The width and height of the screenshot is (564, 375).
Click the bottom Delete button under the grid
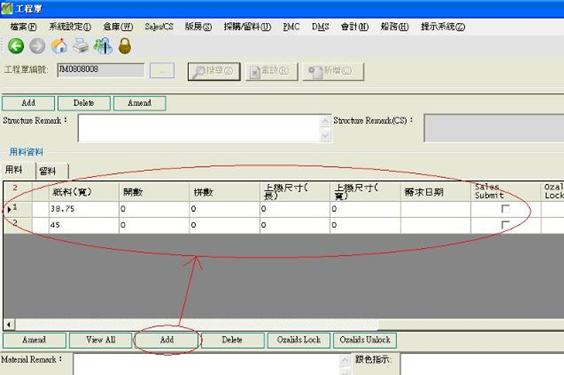click(232, 340)
